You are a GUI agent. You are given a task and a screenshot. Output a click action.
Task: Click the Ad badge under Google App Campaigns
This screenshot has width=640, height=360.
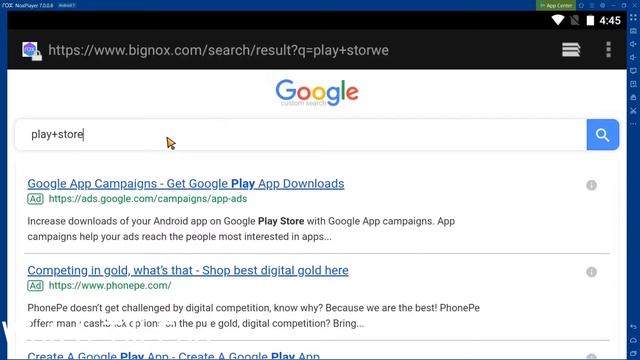[36, 199]
